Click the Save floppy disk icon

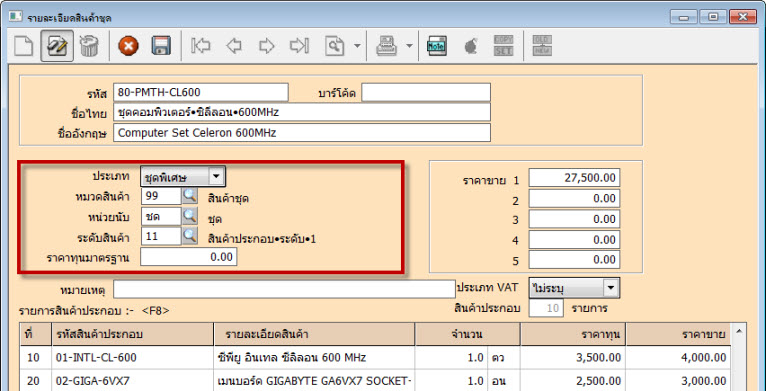(161, 46)
